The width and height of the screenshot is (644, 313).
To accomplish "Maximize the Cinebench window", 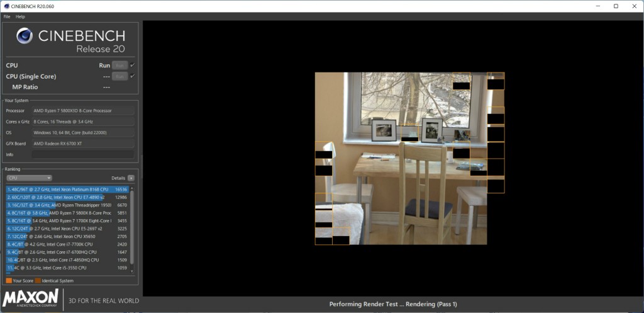I will point(616,6).
